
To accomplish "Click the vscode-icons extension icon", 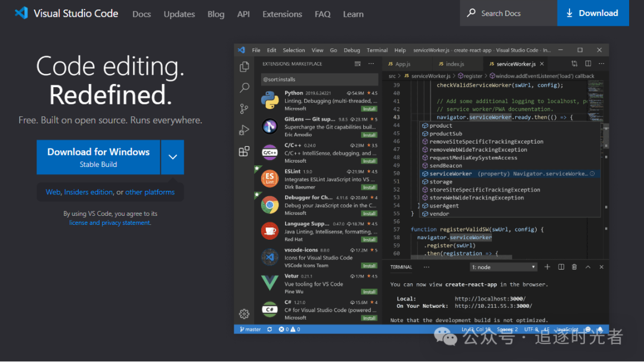I will click(270, 257).
